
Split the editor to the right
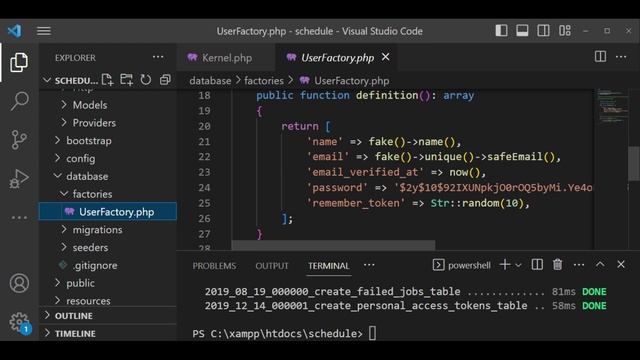click(x=600, y=57)
